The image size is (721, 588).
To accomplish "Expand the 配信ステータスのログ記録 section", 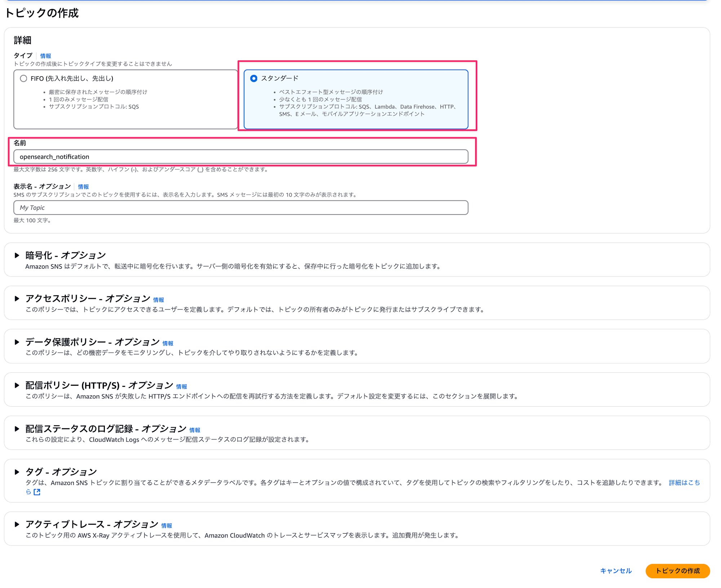I will click(x=17, y=429).
